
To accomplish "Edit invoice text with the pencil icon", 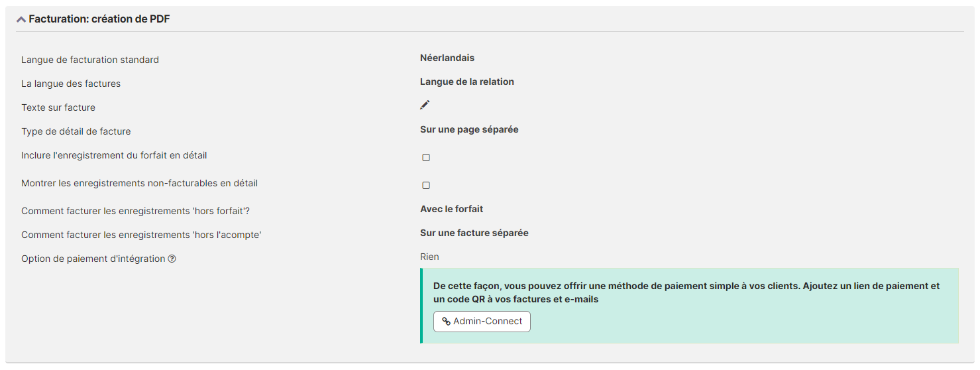I will (x=425, y=105).
